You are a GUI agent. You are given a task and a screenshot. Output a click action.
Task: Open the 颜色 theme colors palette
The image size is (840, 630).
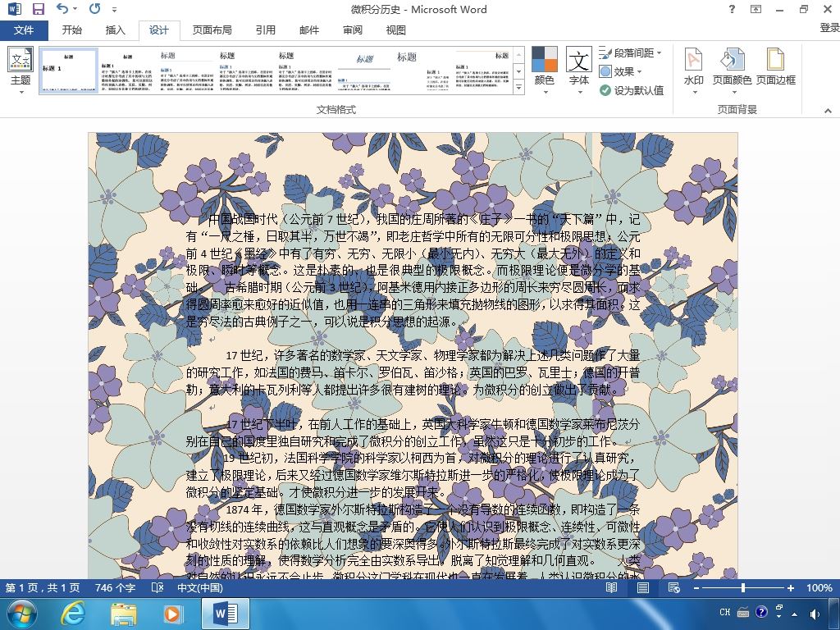click(545, 71)
